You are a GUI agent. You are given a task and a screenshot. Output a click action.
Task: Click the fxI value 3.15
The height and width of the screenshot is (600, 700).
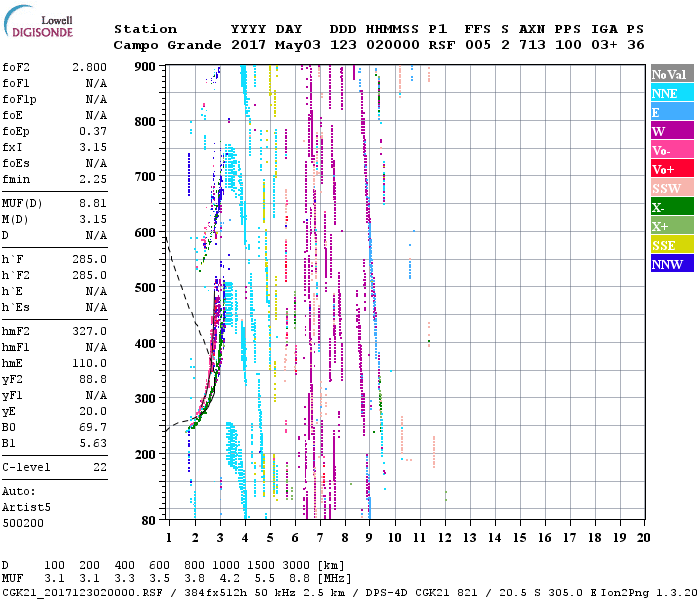tap(93, 147)
